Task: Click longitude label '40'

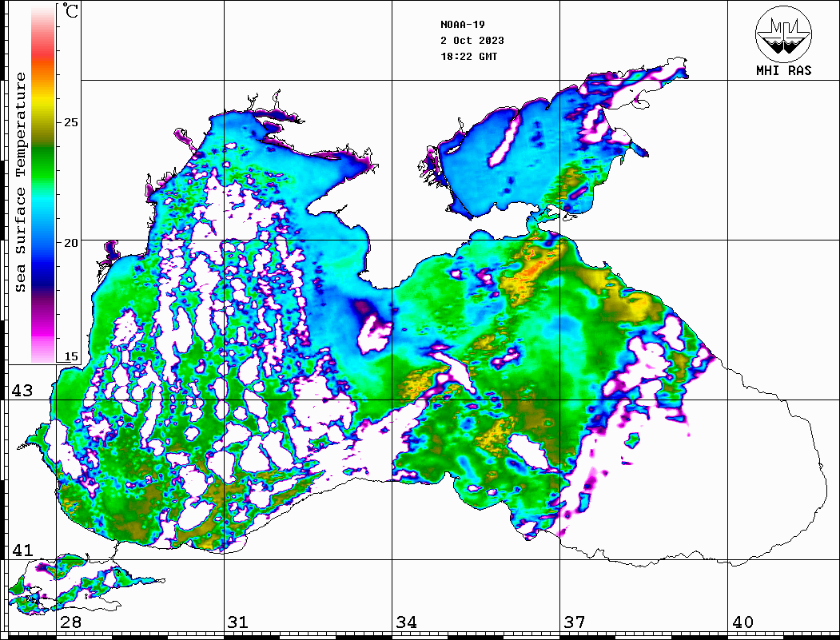Action: point(742,622)
